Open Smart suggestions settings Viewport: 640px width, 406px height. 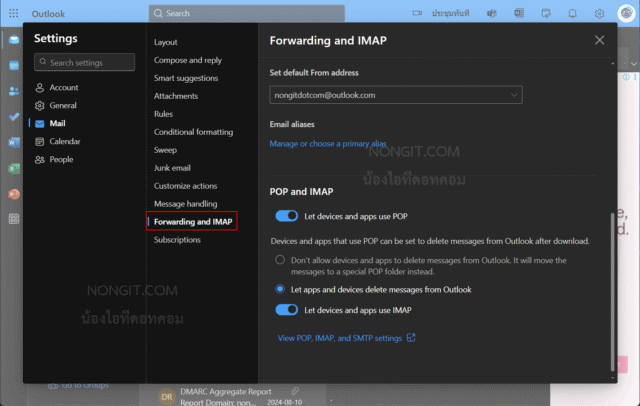(186, 78)
